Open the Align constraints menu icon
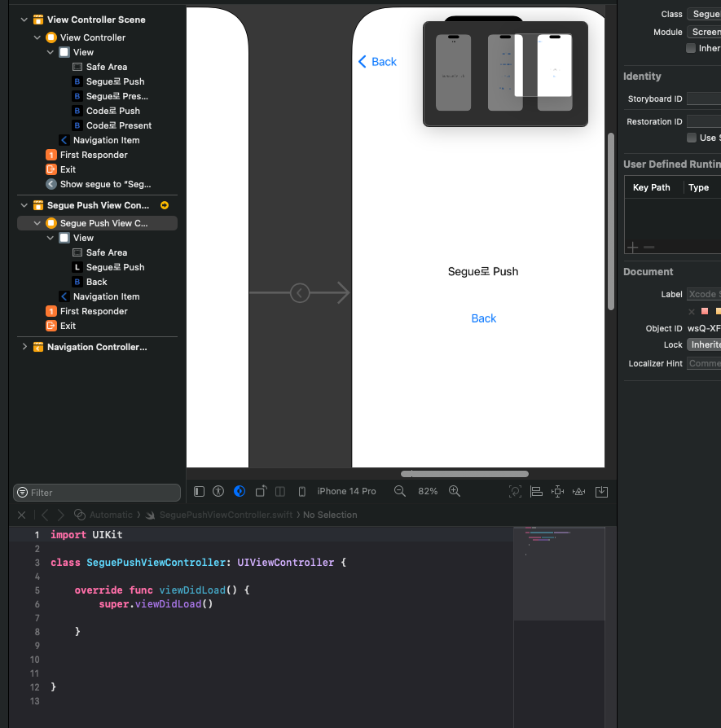721x728 pixels. tap(536, 491)
